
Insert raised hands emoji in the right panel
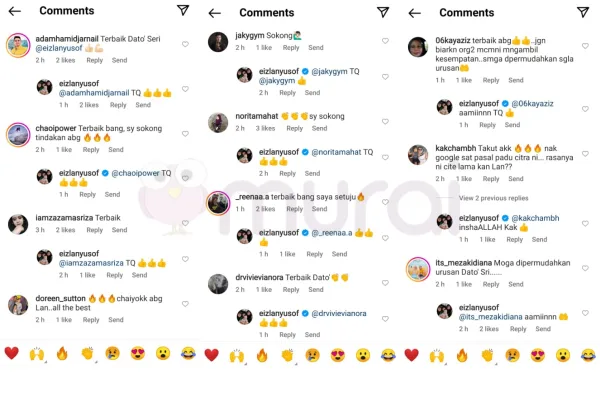pos(437,355)
